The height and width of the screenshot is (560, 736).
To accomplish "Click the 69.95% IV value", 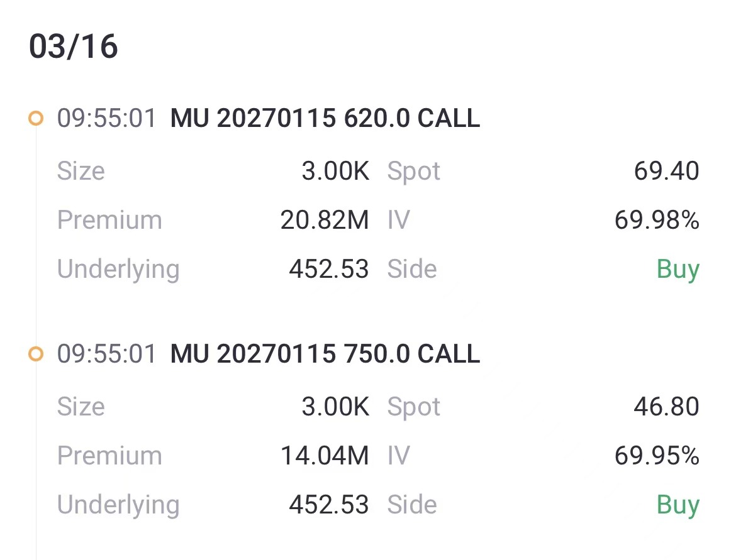I will tap(657, 456).
